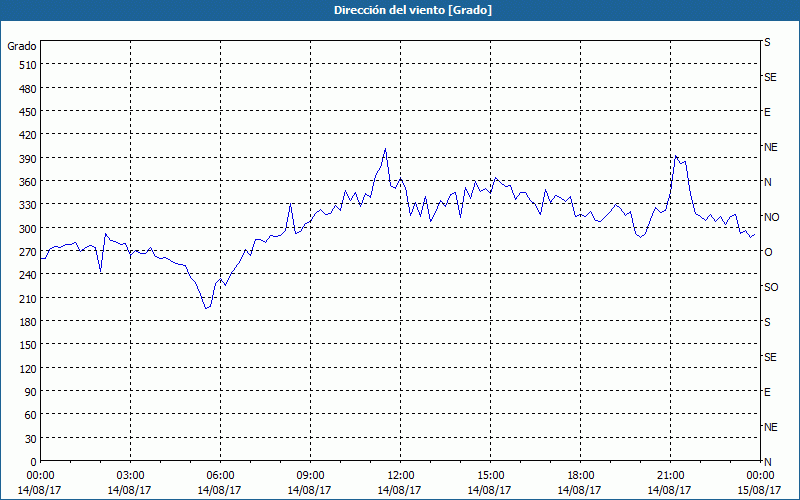Screen dimensions: 800x500
Task: Select the 450 y-axis value
Action: pos(29,112)
